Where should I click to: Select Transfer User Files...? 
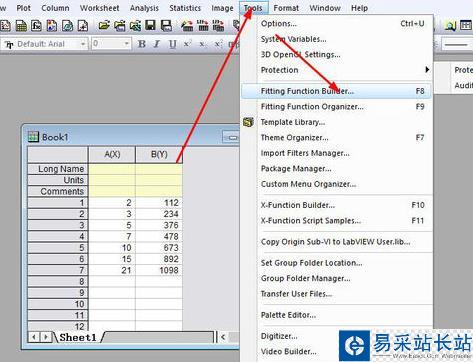pos(337,294)
